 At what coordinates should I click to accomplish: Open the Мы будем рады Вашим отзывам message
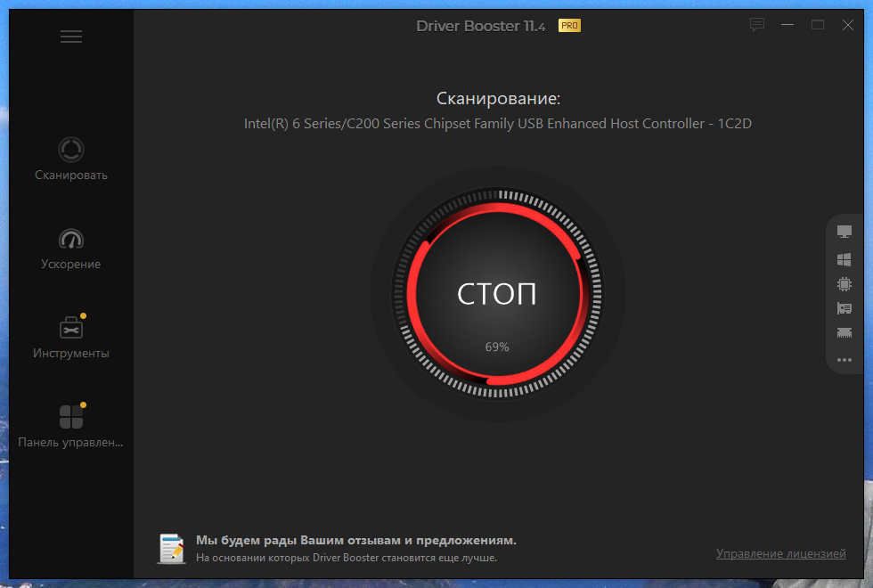click(x=356, y=540)
